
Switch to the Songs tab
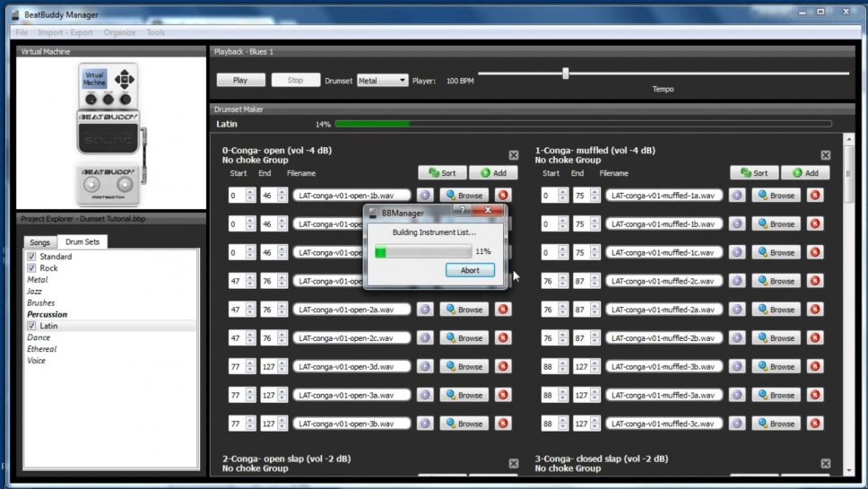[39, 242]
